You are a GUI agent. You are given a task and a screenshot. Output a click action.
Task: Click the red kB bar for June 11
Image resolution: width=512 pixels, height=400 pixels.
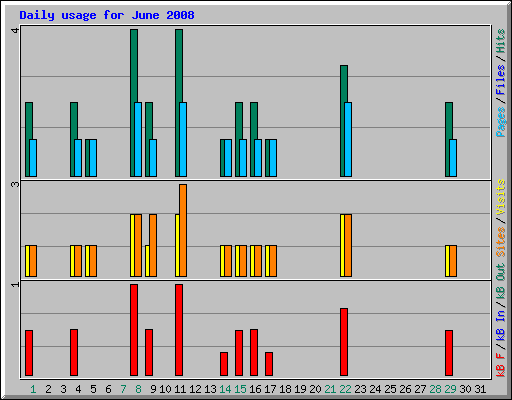pyautogui.click(x=179, y=330)
